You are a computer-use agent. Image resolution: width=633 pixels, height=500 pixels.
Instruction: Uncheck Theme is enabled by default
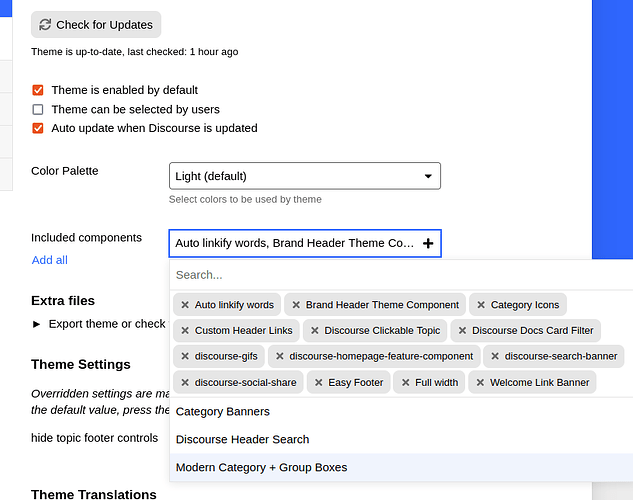[x=38, y=90]
